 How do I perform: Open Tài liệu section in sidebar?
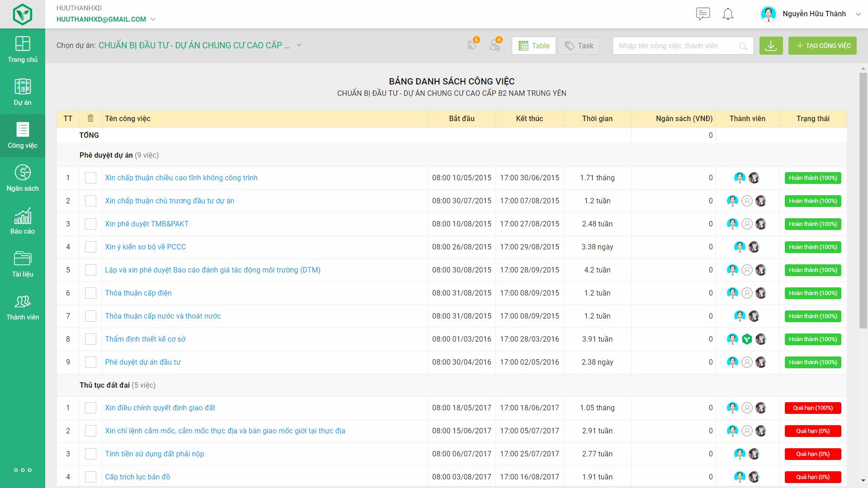coord(23,264)
